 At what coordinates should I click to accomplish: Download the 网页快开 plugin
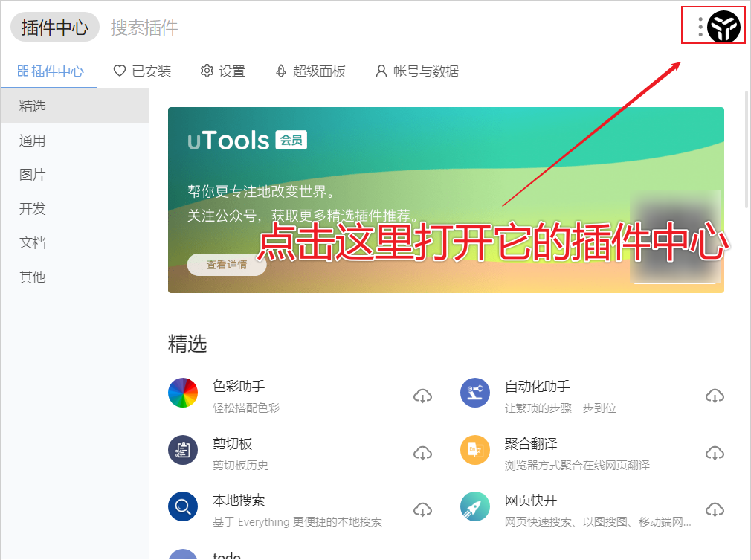pyautogui.click(x=715, y=509)
